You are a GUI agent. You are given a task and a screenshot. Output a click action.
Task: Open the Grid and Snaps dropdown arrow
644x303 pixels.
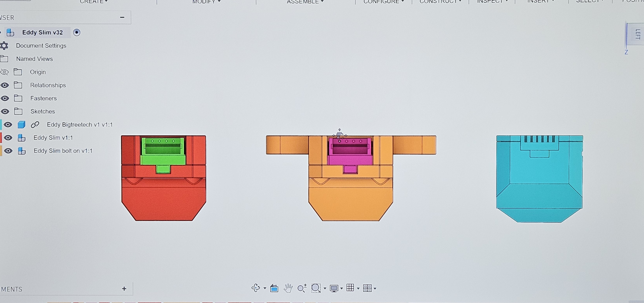(358, 289)
